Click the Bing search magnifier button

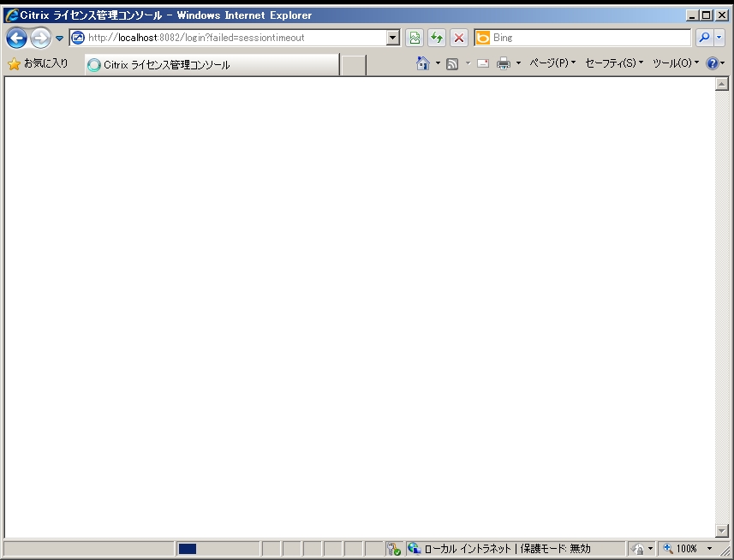[x=704, y=38]
